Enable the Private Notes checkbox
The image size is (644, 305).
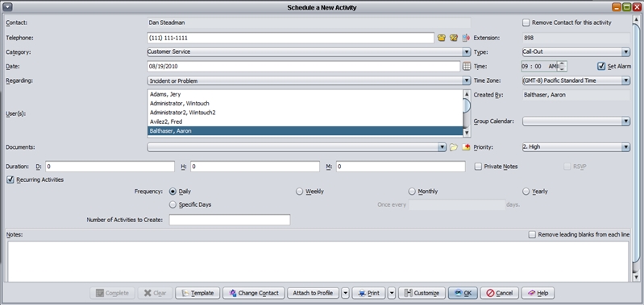point(478,167)
